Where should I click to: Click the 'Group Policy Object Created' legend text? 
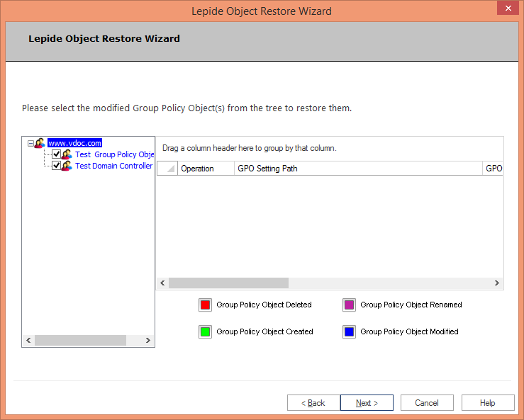pos(264,332)
